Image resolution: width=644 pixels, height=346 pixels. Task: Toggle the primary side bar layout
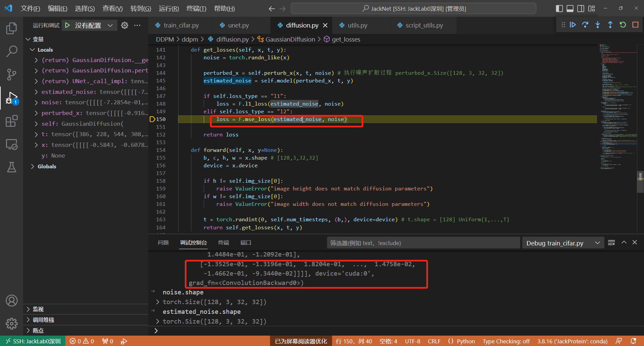(x=559, y=8)
